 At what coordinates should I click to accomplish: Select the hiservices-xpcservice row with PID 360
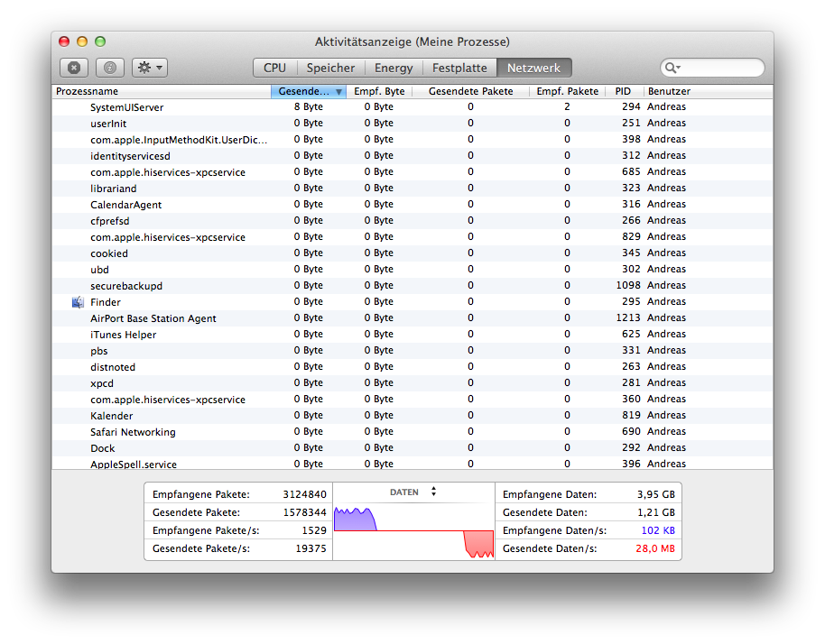(x=412, y=400)
